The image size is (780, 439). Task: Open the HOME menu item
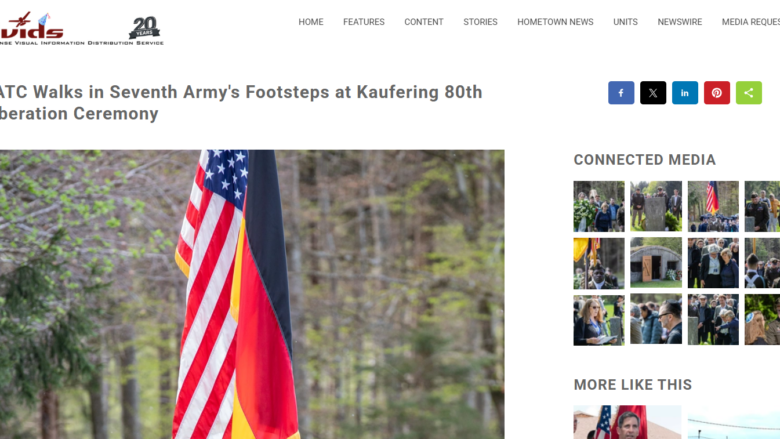(x=311, y=22)
